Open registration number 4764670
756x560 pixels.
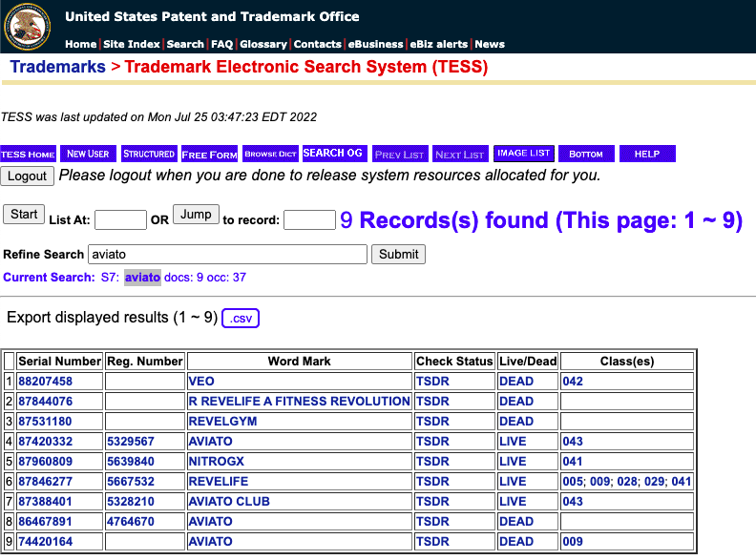coord(131,522)
